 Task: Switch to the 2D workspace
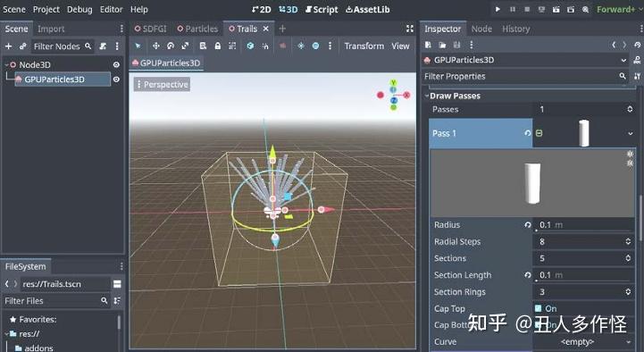[x=261, y=9]
